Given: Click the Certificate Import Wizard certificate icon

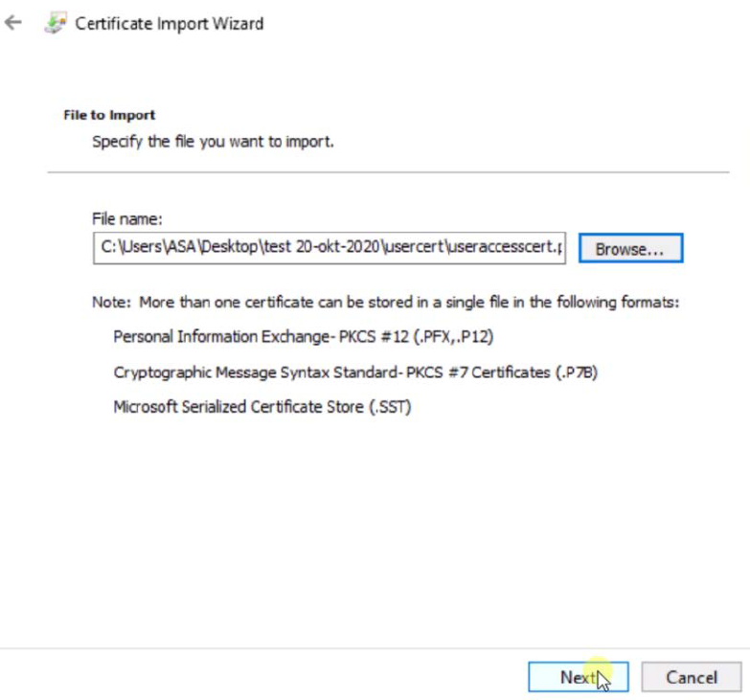Looking at the screenshot, I should [55, 24].
